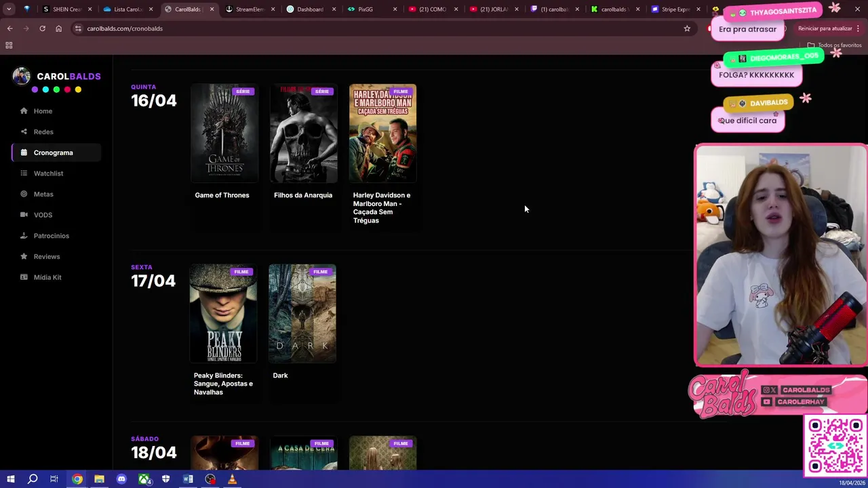Click the CAROLBALDS sidebar logo text
Screen dimensions: 868x488
tap(68, 77)
